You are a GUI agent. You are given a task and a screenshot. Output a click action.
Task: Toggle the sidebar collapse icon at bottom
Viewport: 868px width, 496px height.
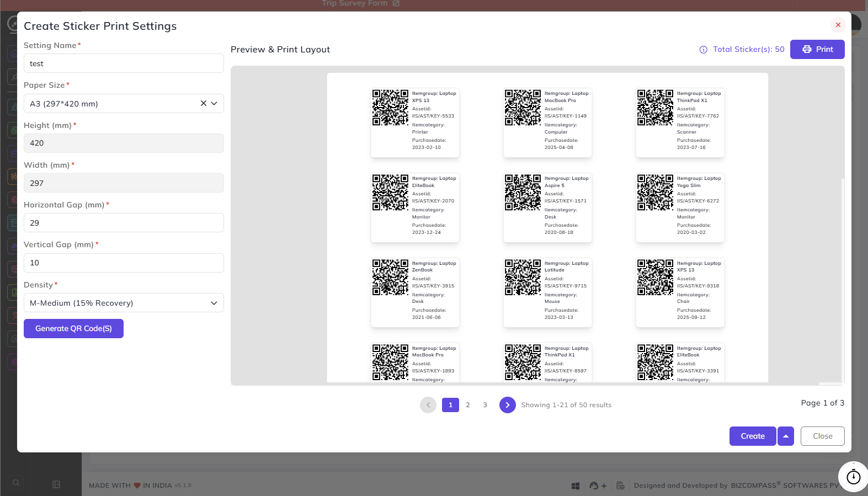(x=56, y=484)
